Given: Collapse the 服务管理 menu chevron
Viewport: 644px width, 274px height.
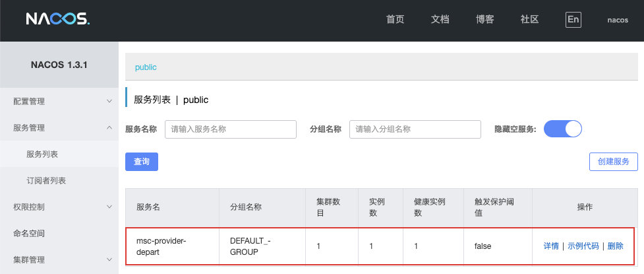Looking at the screenshot, I should pos(109,127).
